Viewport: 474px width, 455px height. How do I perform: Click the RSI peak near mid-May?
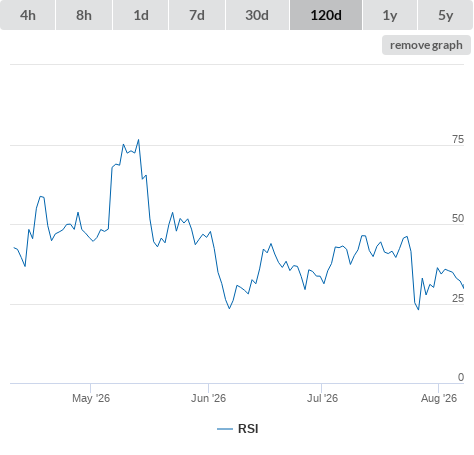pyautogui.click(x=138, y=140)
